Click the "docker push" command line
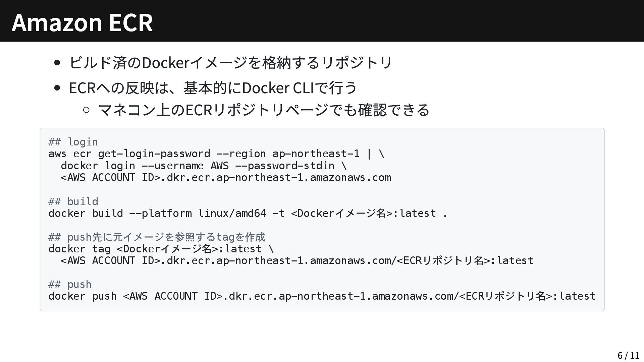This screenshot has width=644, height=362. [x=321, y=296]
